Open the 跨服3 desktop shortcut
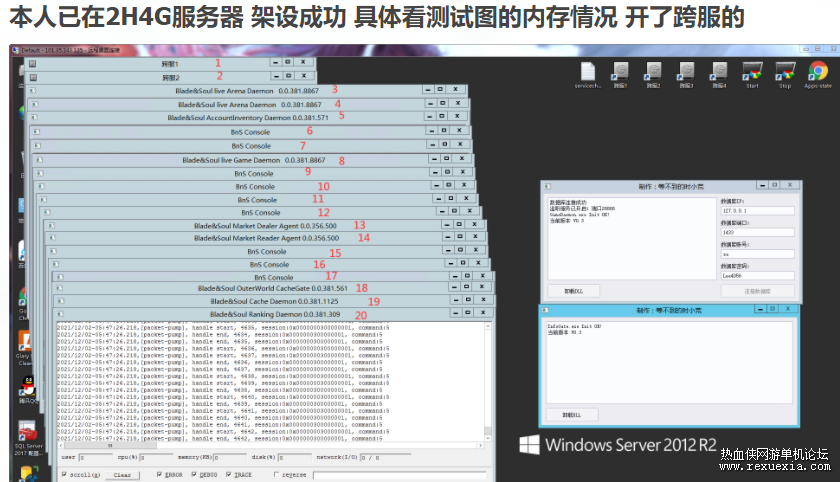The width and height of the screenshot is (840, 482). click(686, 75)
